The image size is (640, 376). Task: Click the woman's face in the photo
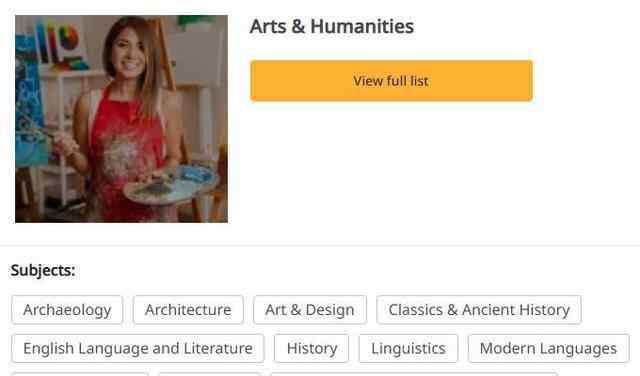pyautogui.click(x=130, y=53)
